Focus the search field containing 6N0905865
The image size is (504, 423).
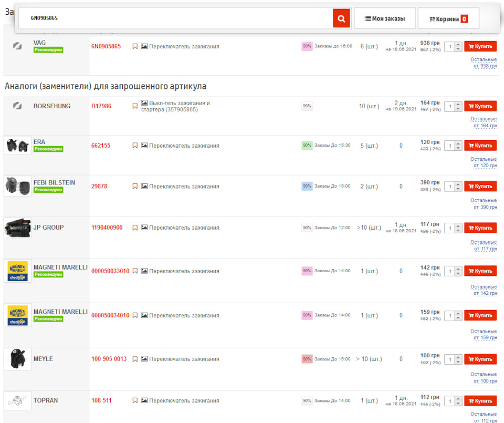tap(175, 18)
